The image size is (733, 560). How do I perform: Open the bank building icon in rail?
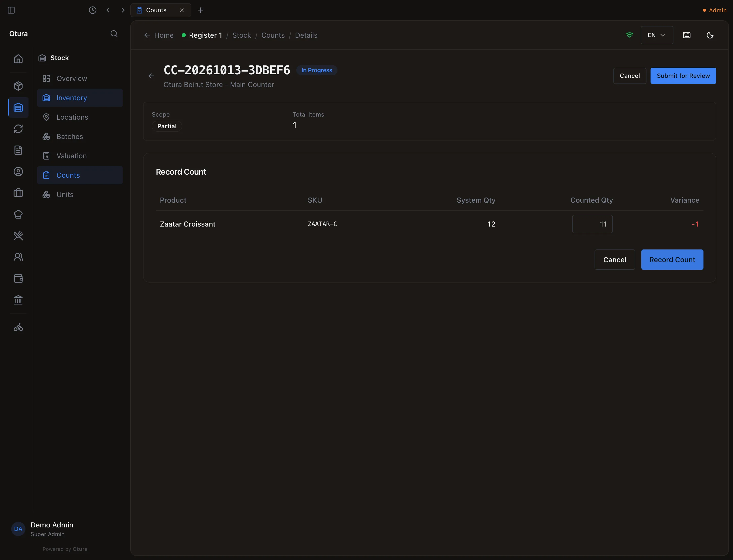[18, 300]
